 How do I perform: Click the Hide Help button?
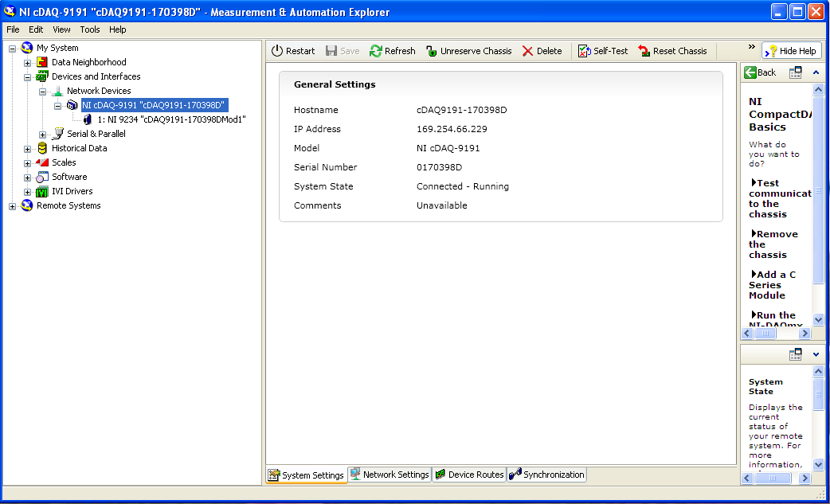pos(792,51)
